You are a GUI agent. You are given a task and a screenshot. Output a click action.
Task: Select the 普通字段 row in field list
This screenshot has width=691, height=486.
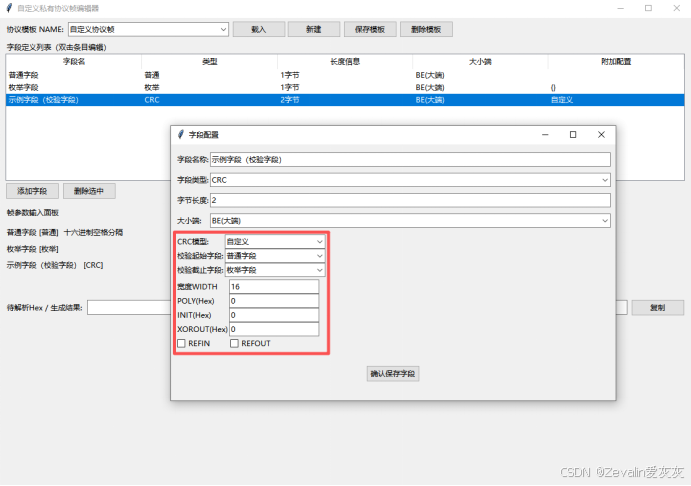(x=345, y=75)
